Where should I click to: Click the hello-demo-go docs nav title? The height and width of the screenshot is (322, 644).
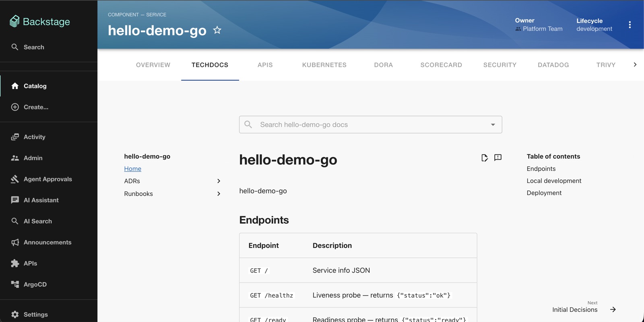point(147,156)
